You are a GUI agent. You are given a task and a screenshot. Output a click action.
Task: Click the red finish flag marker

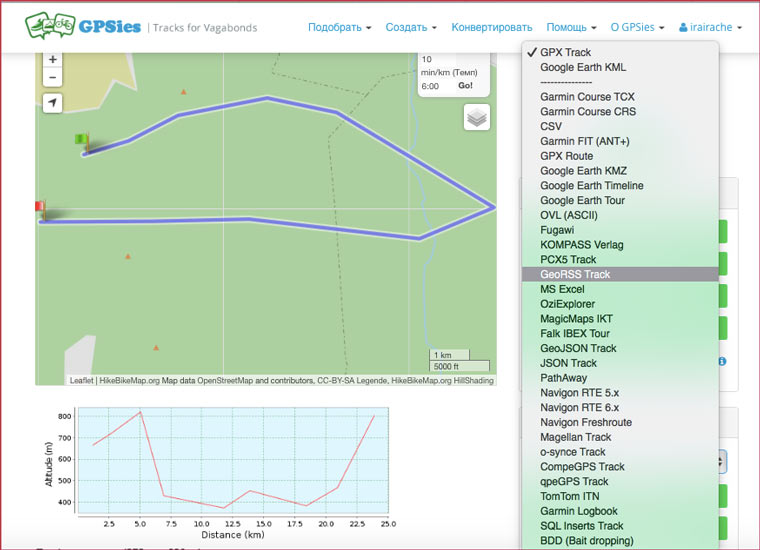click(x=40, y=209)
